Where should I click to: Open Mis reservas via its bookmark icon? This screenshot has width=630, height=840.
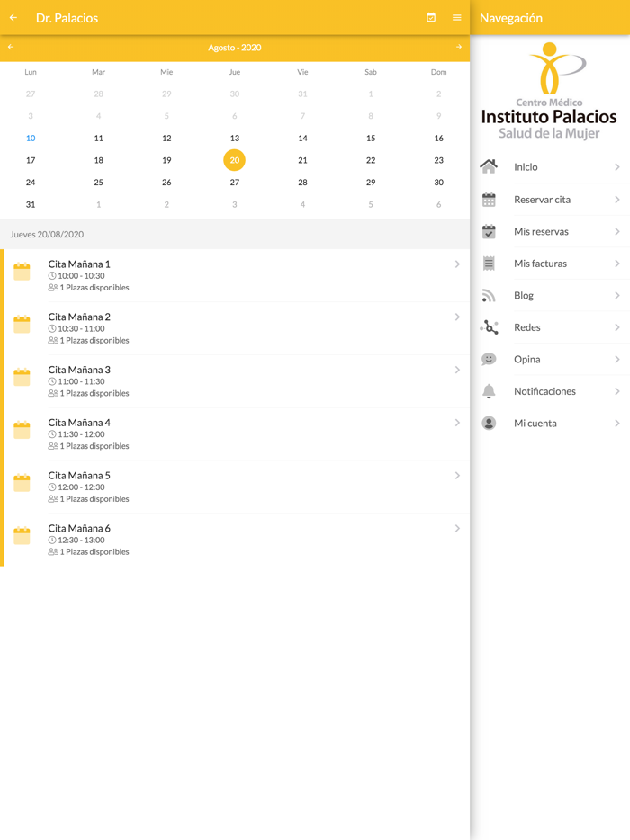490,230
